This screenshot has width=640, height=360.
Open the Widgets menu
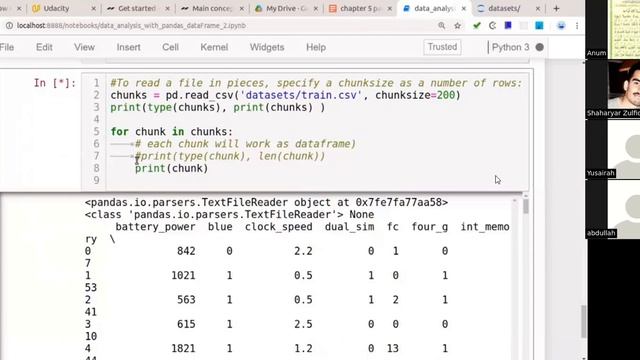(x=267, y=47)
